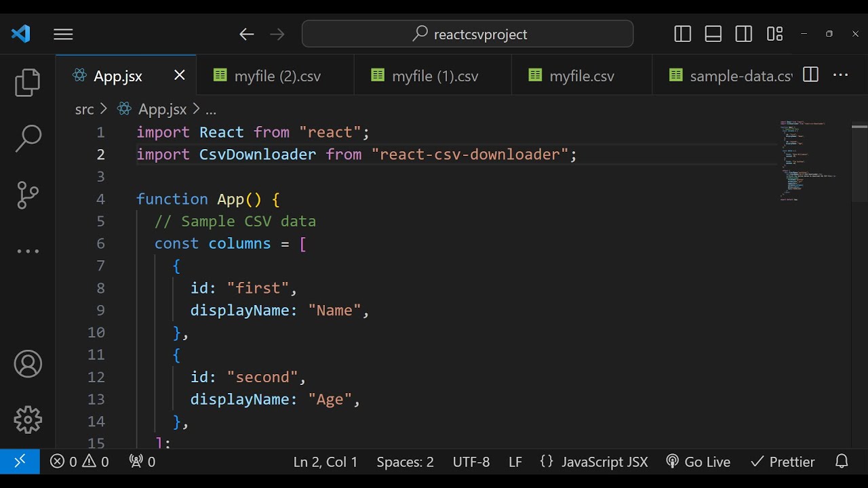Screen dimensions: 868x488
Task: Toggle the bottom Panel layout button
Action: pos(713,34)
